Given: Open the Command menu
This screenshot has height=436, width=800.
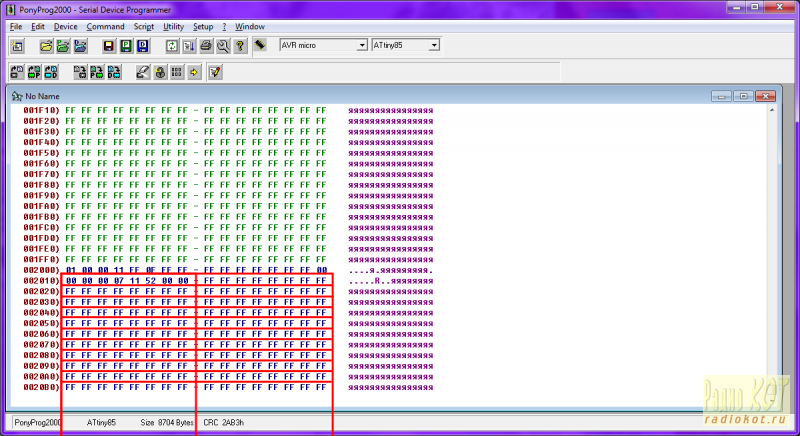Looking at the screenshot, I should click(105, 26).
